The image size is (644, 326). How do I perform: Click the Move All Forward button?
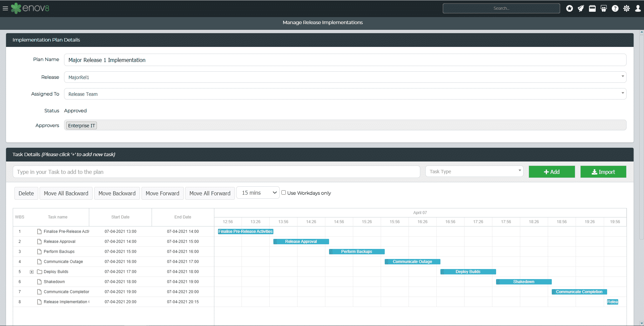coord(210,193)
